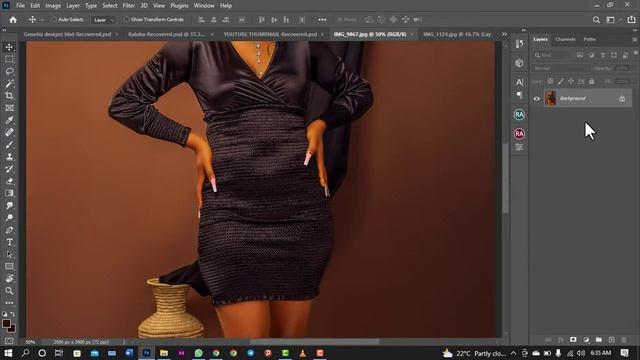Select the Move tool in the toolbox
Viewport: 640px width, 360px height.
click(9, 47)
